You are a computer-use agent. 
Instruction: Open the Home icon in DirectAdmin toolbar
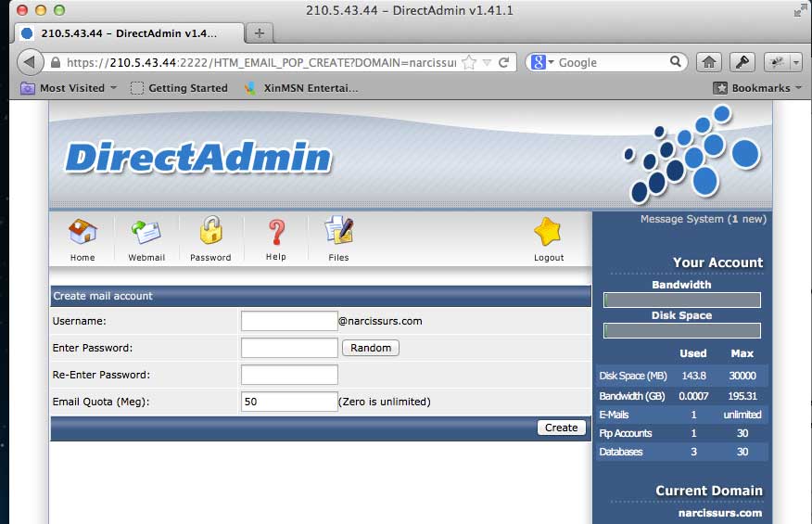click(x=82, y=232)
